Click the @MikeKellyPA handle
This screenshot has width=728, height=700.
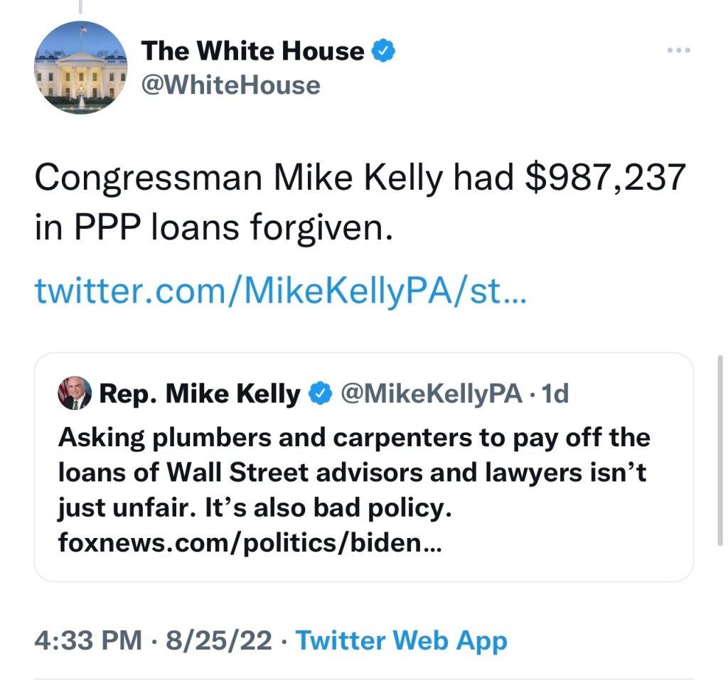pyautogui.click(x=432, y=393)
